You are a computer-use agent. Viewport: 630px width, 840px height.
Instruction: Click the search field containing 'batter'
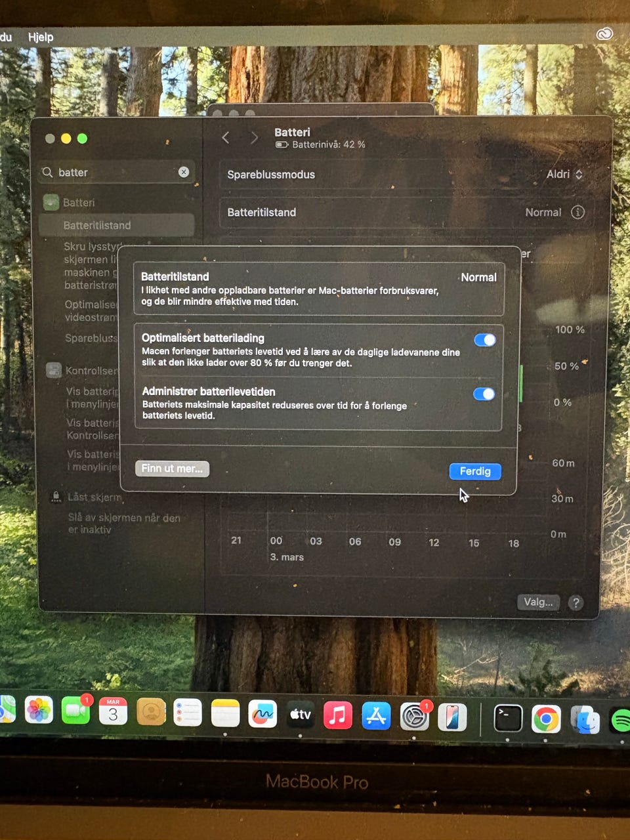pos(115,172)
